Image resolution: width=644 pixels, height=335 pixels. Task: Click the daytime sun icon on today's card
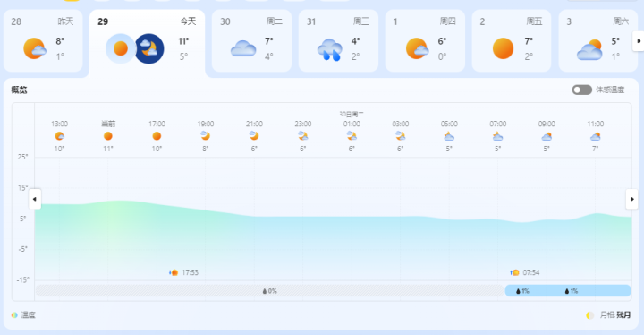121,48
